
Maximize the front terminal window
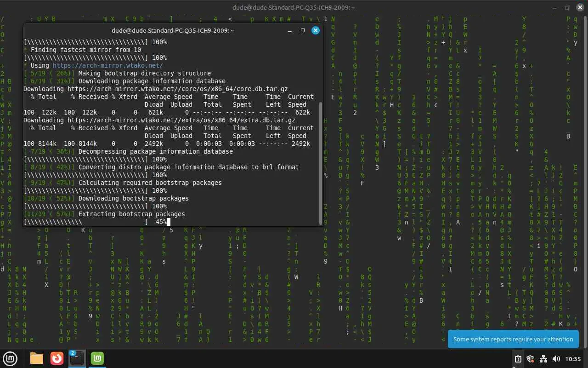click(303, 30)
